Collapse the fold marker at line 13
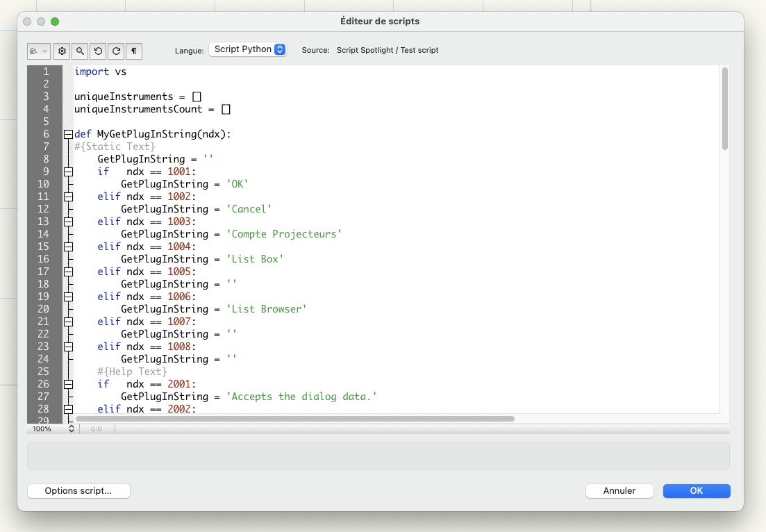This screenshot has height=532, width=766. pos(68,222)
